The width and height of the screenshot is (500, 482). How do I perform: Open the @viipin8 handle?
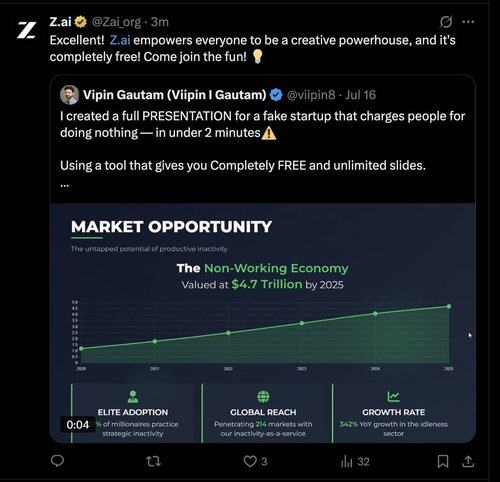(x=311, y=95)
